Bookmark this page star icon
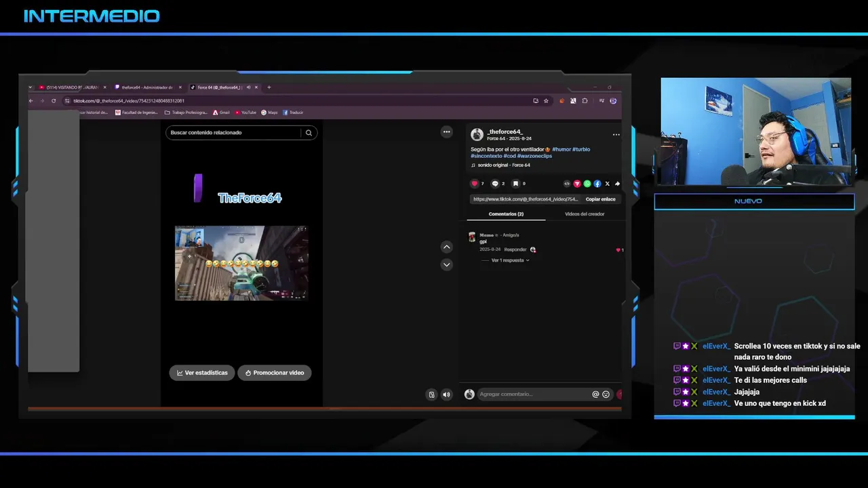Image resolution: width=868 pixels, height=488 pixels. coord(546,101)
